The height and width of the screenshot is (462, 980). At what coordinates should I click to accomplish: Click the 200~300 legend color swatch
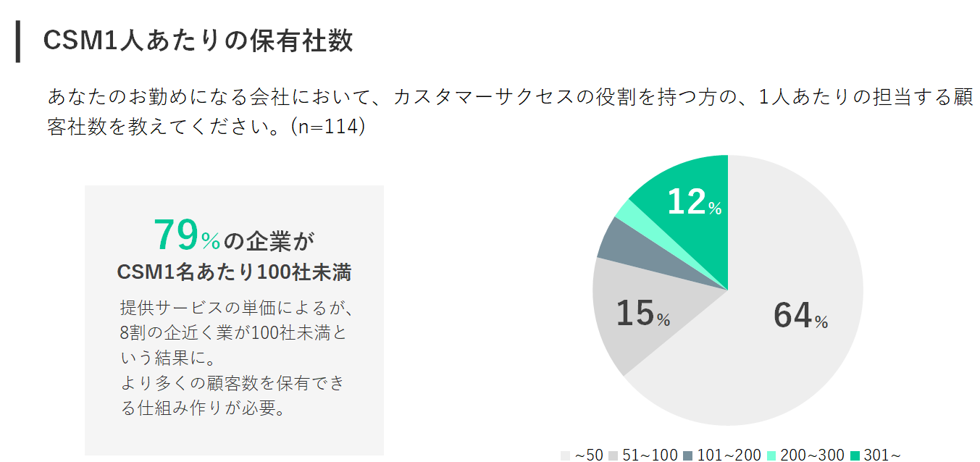pos(771,455)
